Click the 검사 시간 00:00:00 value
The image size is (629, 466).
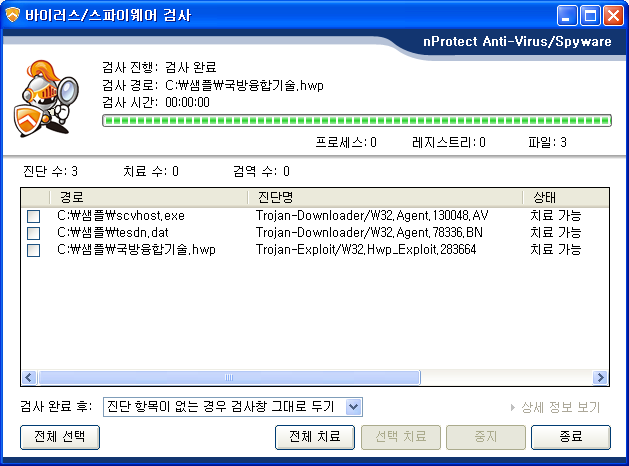tap(187, 103)
